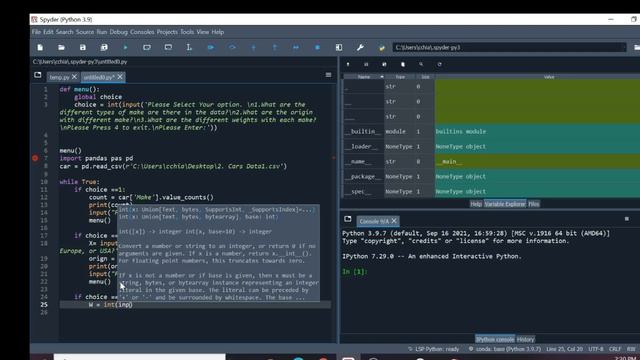The width and height of the screenshot is (640, 360).
Task: Browse editor tabs icon left of temp.py
Action: click(x=38, y=75)
